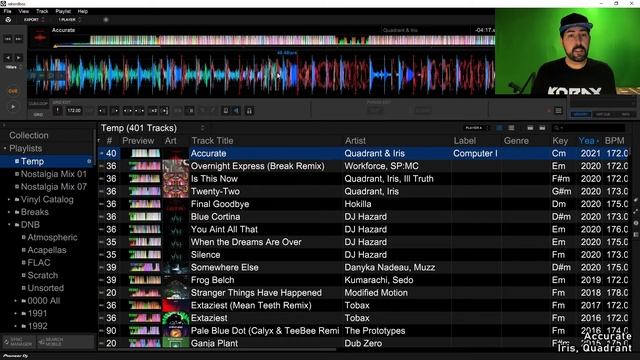Screen dimensions: 640x360
Task: Click the Sync Manager button
Action: [x=19, y=342]
